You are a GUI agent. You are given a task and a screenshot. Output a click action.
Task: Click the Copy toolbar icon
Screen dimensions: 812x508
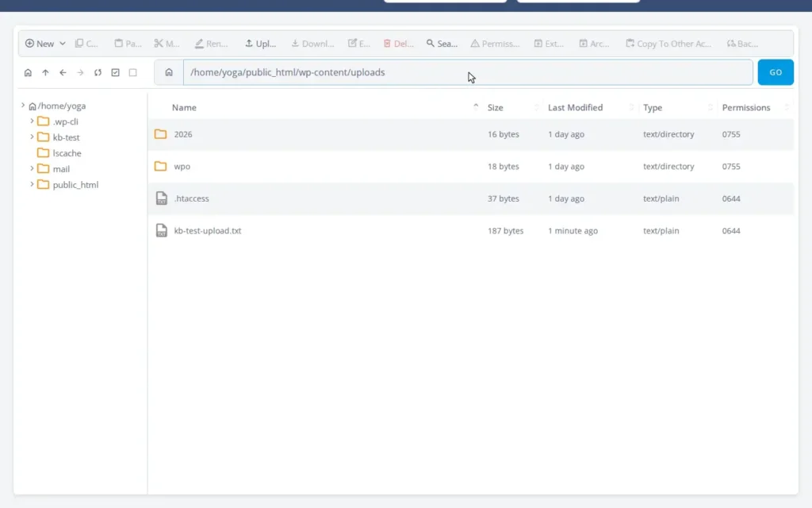[79, 44]
